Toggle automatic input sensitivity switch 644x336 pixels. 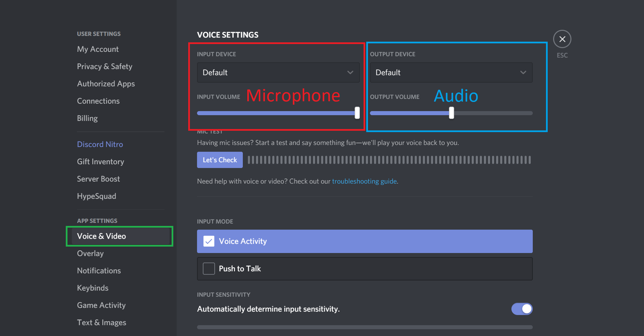(522, 309)
